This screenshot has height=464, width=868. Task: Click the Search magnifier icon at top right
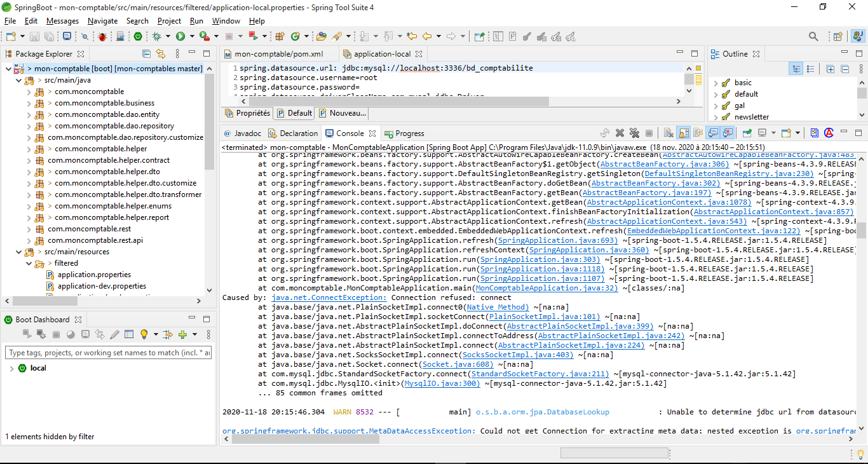(813, 37)
